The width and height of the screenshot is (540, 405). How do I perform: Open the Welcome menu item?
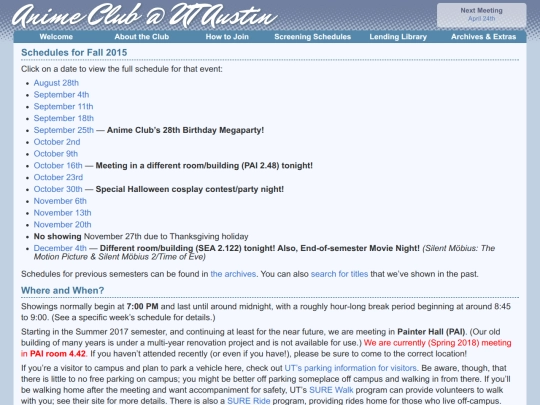[56, 37]
